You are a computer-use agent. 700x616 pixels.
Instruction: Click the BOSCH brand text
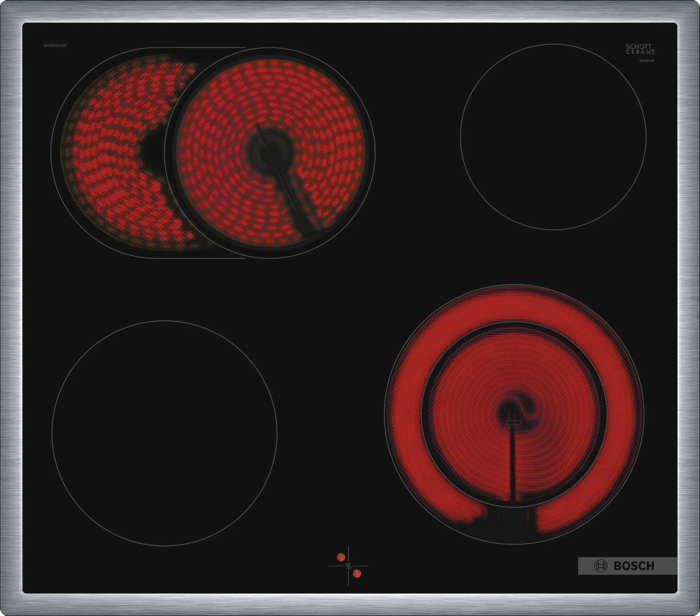tap(634, 566)
